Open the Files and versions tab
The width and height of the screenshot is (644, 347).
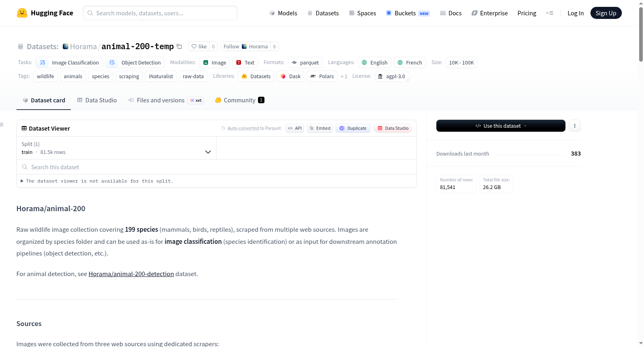[x=166, y=100]
